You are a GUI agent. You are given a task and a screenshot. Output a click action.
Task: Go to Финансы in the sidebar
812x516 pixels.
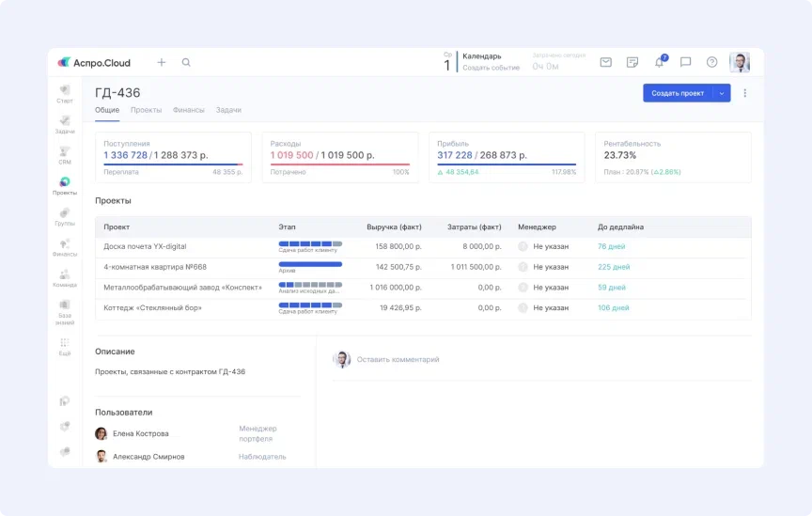65,246
